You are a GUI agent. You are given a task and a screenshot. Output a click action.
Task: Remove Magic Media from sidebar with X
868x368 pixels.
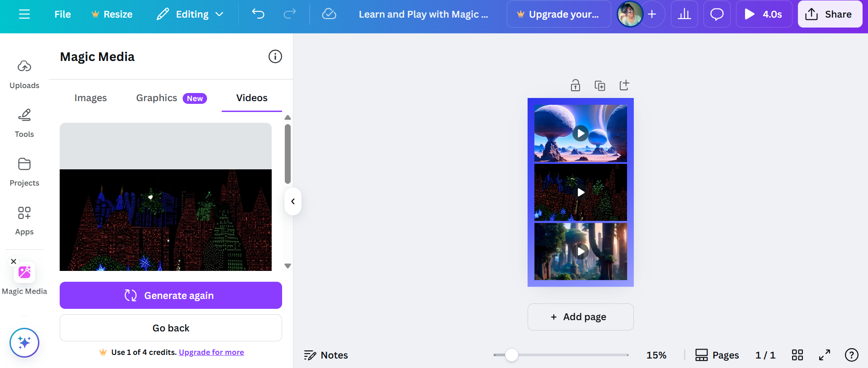tap(14, 261)
